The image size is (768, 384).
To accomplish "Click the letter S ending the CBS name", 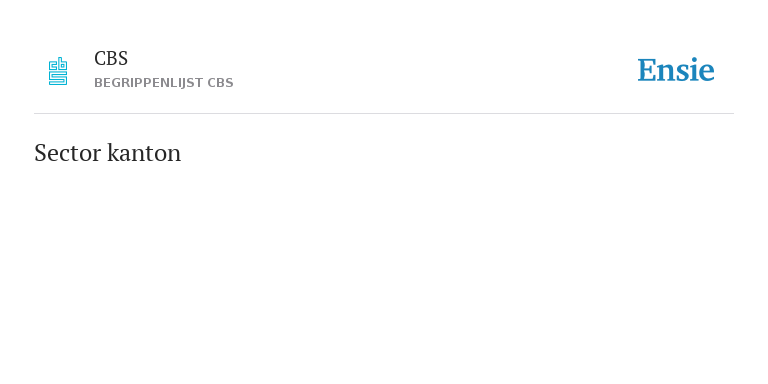I will [122, 58].
